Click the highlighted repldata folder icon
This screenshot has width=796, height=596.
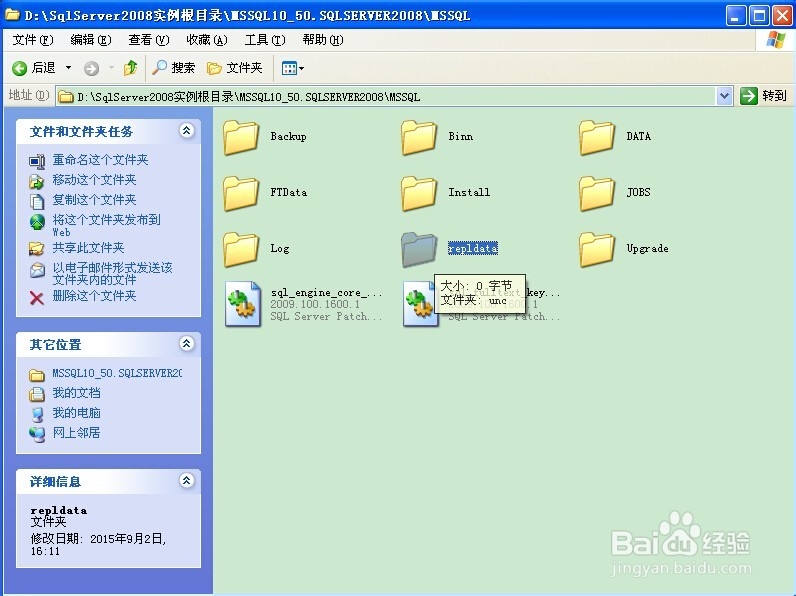(419, 249)
